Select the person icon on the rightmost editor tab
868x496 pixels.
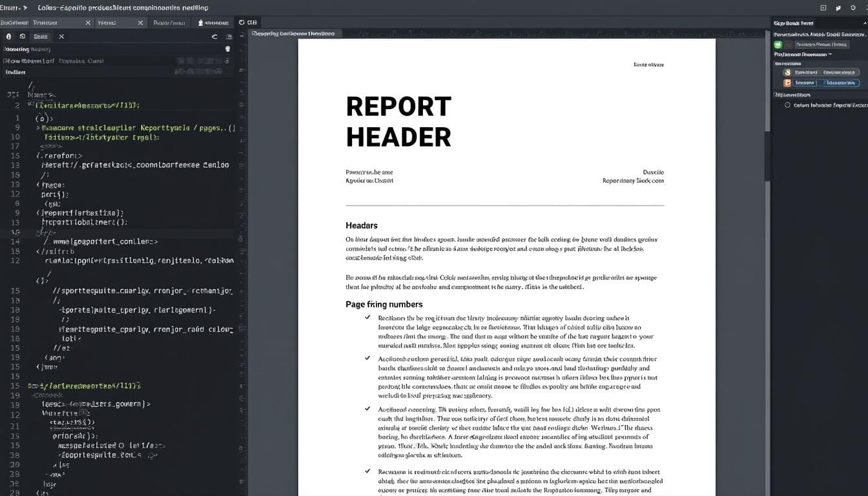[200, 23]
